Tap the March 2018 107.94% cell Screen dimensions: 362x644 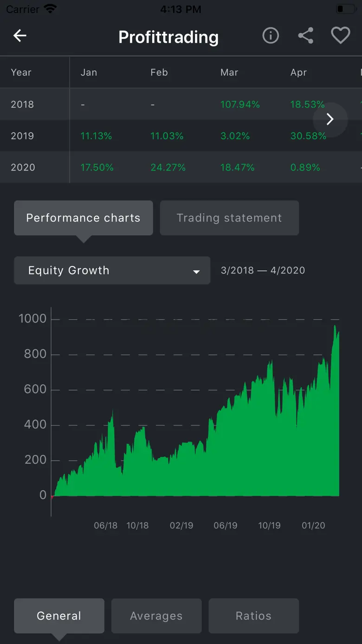click(x=240, y=104)
